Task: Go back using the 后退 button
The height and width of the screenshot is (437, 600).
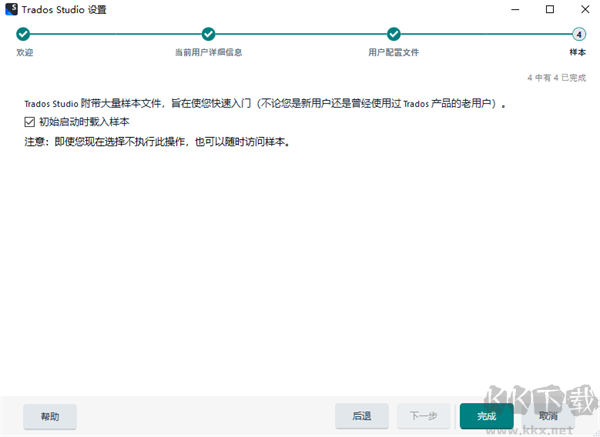Action: click(x=361, y=416)
